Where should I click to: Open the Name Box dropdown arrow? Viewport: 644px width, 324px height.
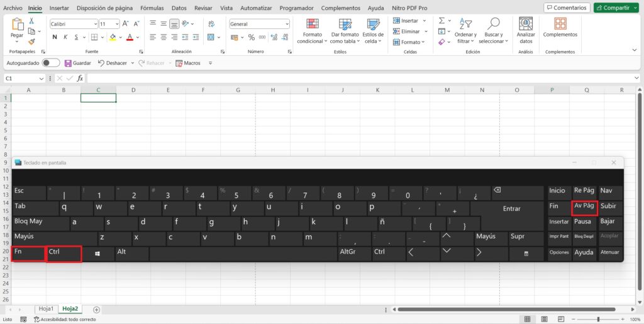[41, 79]
